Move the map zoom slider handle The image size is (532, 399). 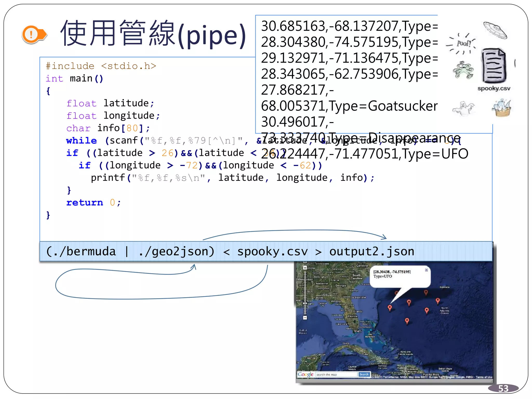[305, 303]
